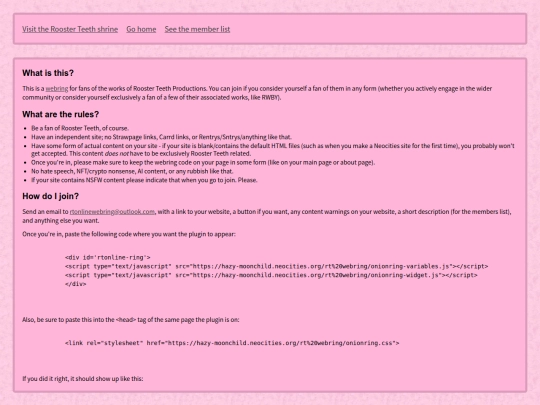Viewport: 540px width, 405px height.
Task: Click the rule about keeping the webring code
Action: pyautogui.click(x=203, y=162)
